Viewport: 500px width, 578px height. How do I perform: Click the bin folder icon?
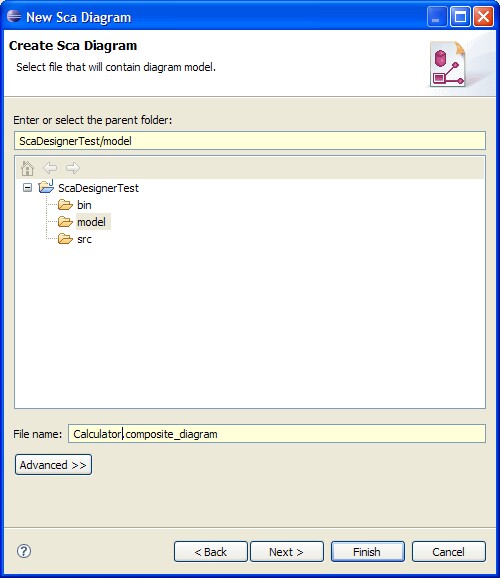point(65,205)
